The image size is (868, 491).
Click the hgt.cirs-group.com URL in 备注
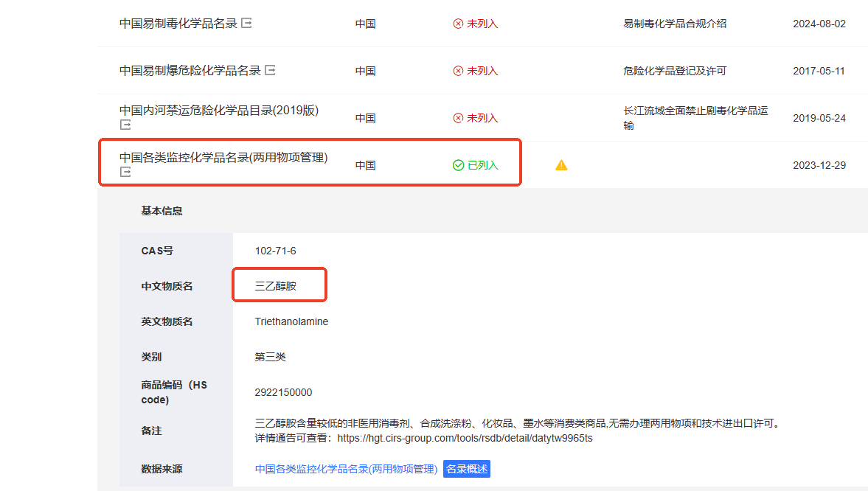pos(465,439)
